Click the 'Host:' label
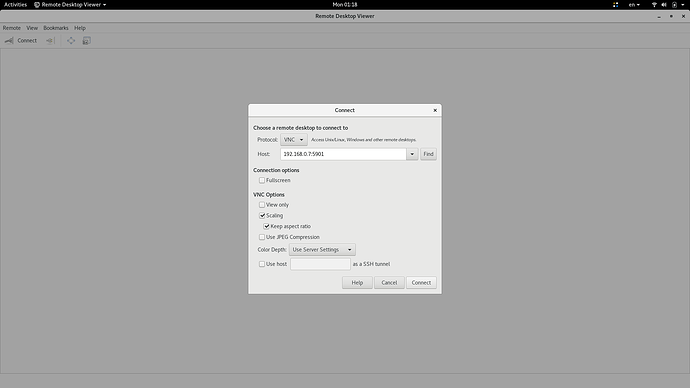The image size is (690, 388). pyautogui.click(x=264, y=154)
